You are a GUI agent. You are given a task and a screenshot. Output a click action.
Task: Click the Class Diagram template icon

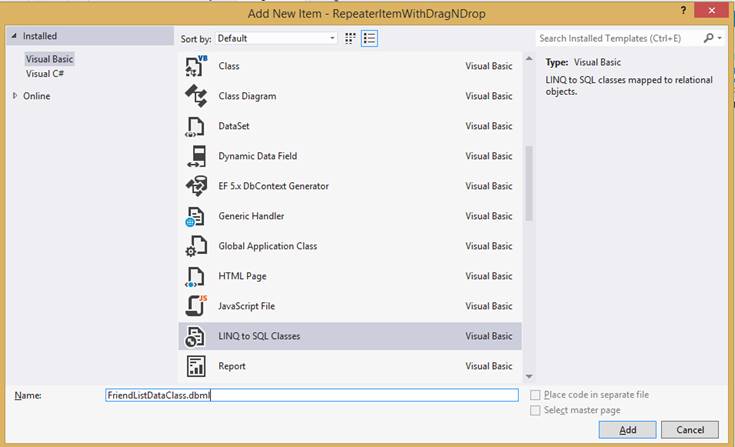coord(196,96)
